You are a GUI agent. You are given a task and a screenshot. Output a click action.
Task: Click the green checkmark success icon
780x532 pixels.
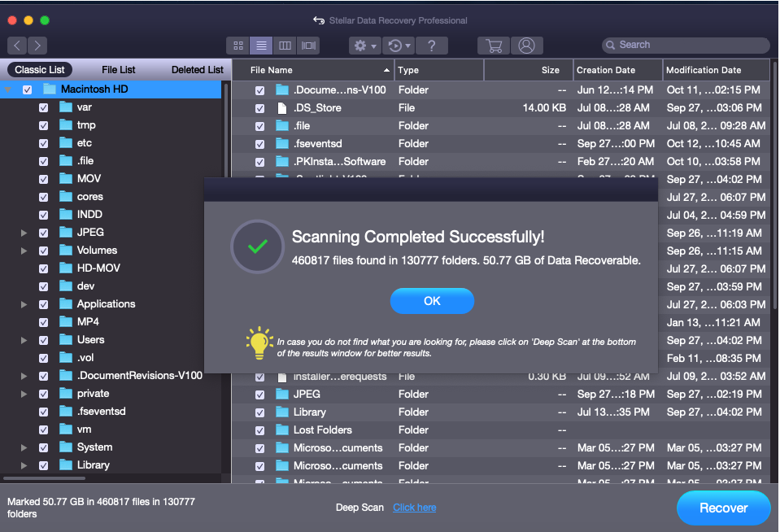point(257,246)
